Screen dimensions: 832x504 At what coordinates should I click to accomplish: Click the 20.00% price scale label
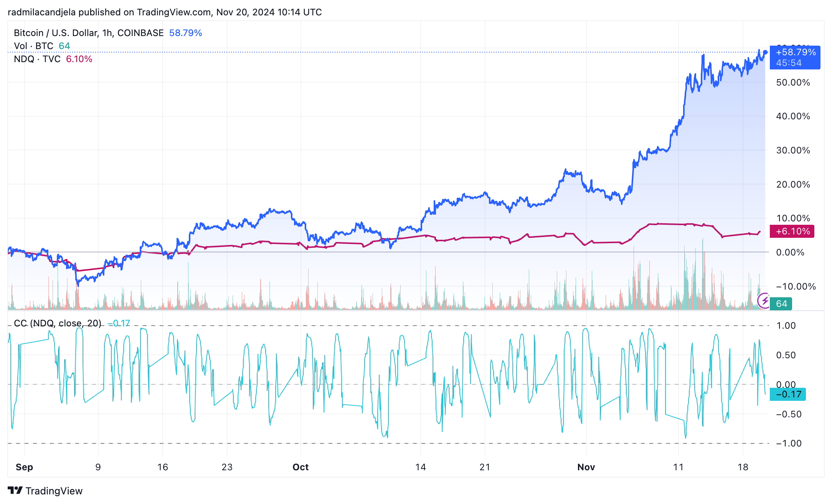[793, 184]
